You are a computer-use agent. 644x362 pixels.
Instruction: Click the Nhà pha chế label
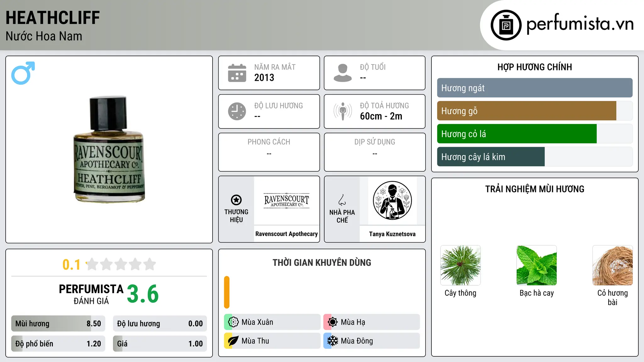[x=342, y=216]
